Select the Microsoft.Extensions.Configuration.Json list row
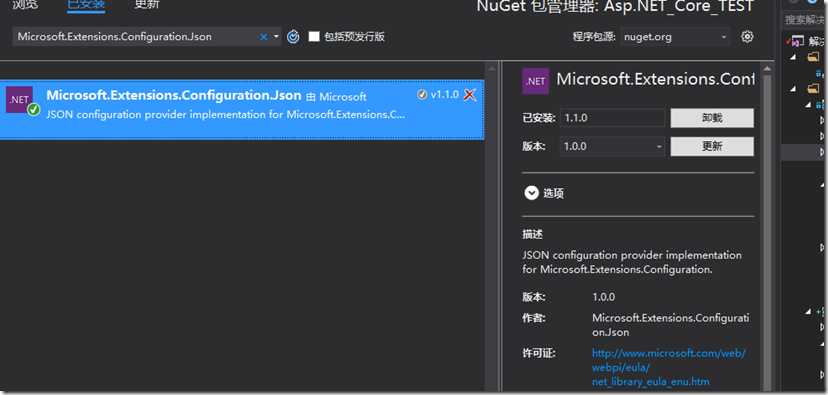The image size is (828, 395). tap(242, 109)
